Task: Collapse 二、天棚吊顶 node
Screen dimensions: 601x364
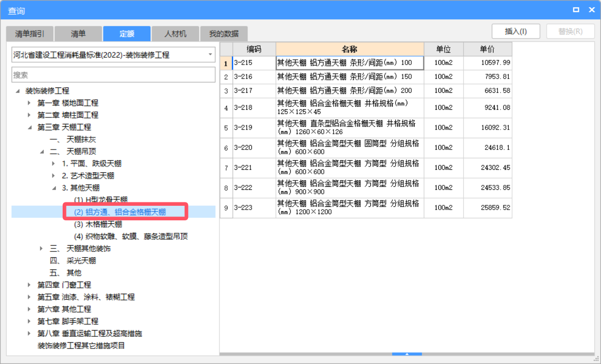Action: 42,151
